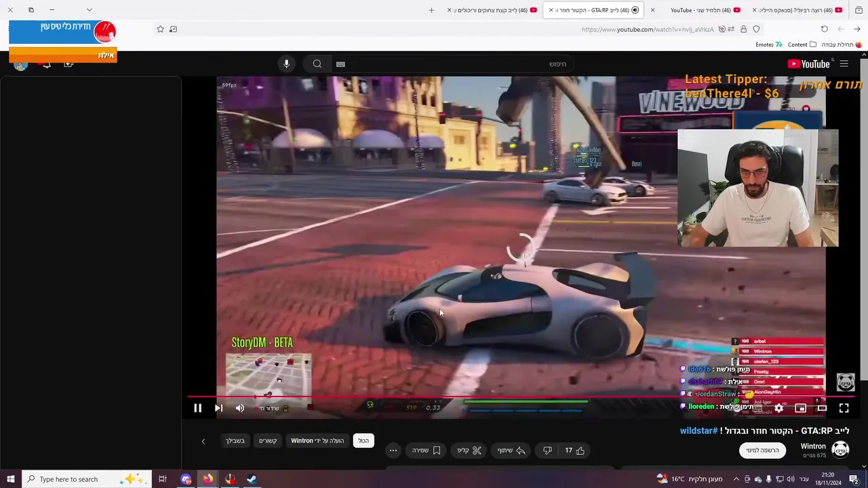Expand the list-all-tabs dropdown arrow

pyautogui.click(x=89, y=10)
